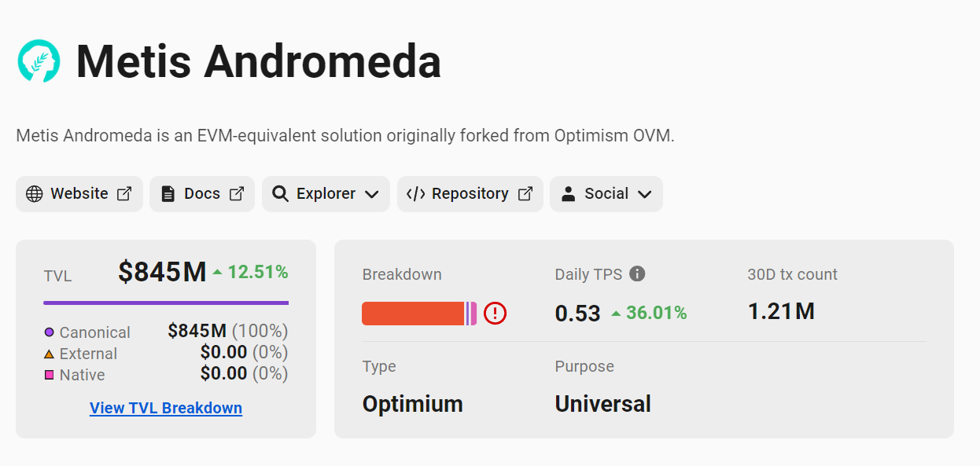Click the Metis Andromeda logo icon

point(39,61)
